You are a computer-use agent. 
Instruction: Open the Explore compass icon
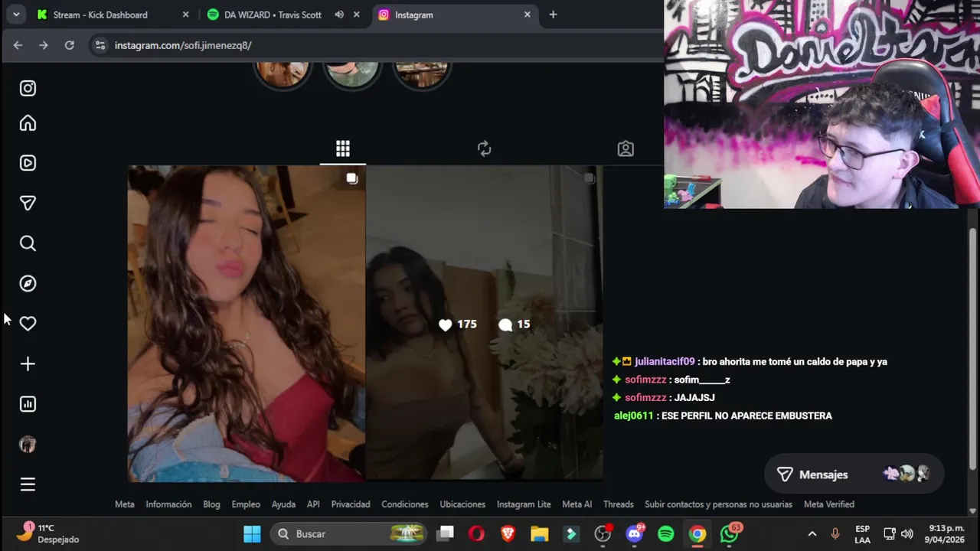[28, 283]
